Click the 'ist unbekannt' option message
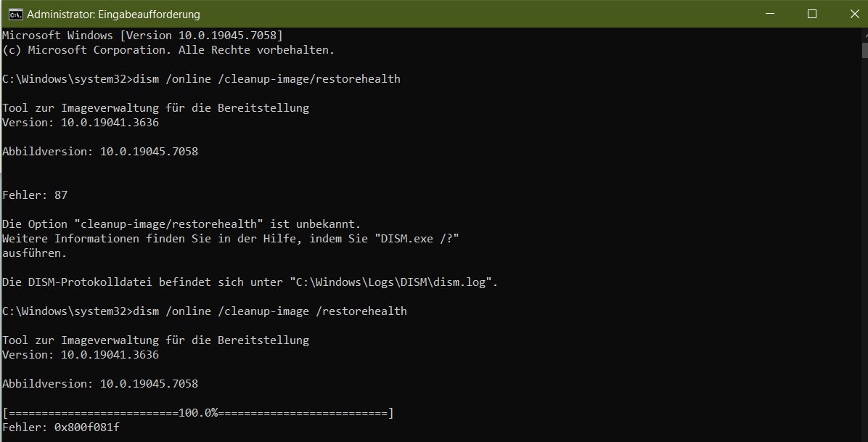The height and width of the screenshot is (442, 868). point(181,224)
